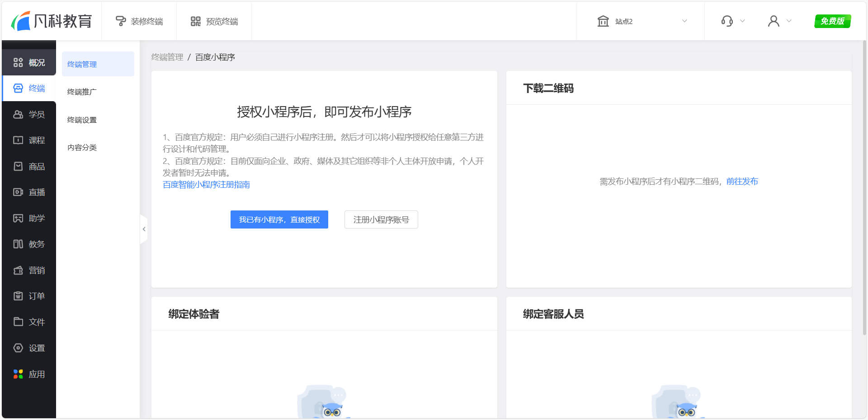The width and height of the screenshot is (868, 420).
Task: Open 百度智能小程序注册指南 link
Action: (x=206, y=185)
